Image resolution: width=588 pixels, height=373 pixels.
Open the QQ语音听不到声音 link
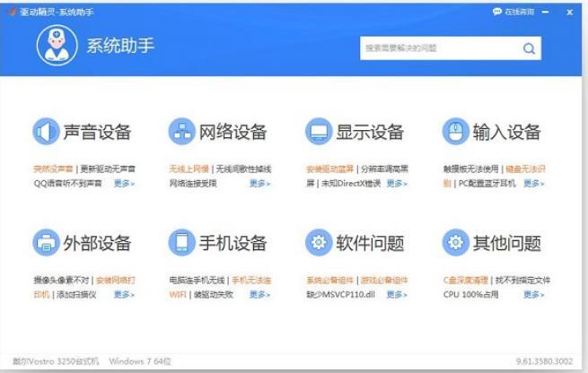[x=68, y=184]
